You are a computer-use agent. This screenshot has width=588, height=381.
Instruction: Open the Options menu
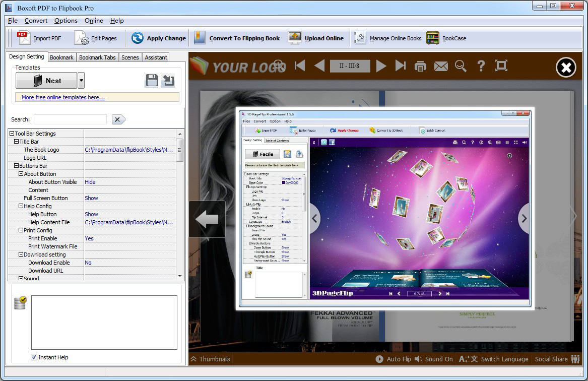[x=66, y=21]
